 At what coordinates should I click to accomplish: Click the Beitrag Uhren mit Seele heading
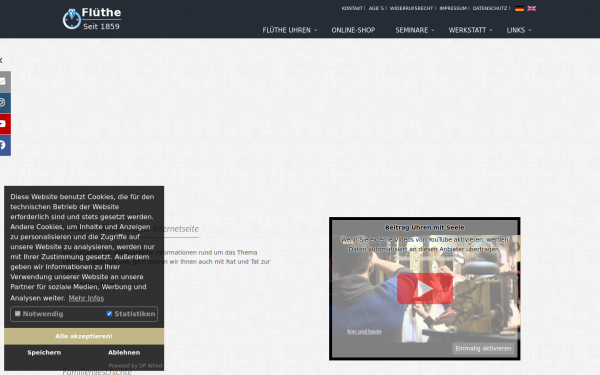click(425, 228)
